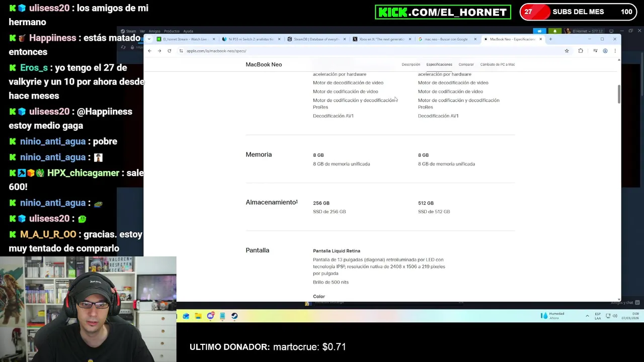Viewport: 644px width, 362px height.
Task: Open Outlook from taskbar
Action: pyautogui.click(x=186, y=316)
